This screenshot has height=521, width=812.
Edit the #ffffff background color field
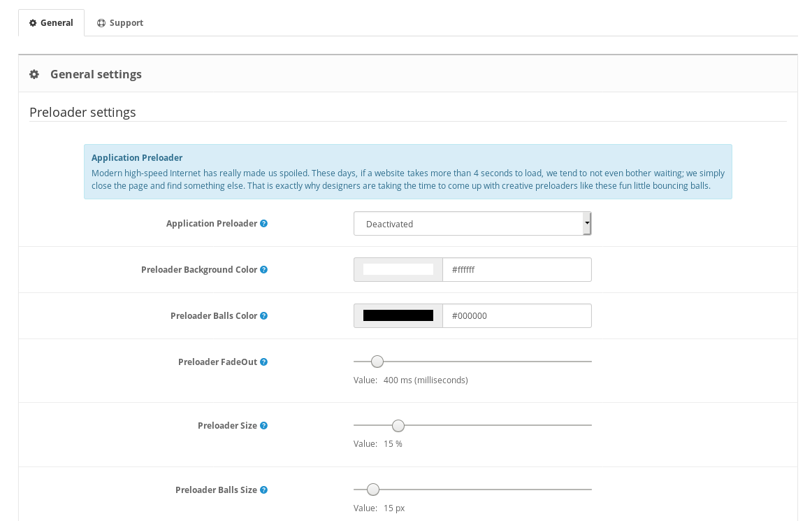tap(517, 269)
